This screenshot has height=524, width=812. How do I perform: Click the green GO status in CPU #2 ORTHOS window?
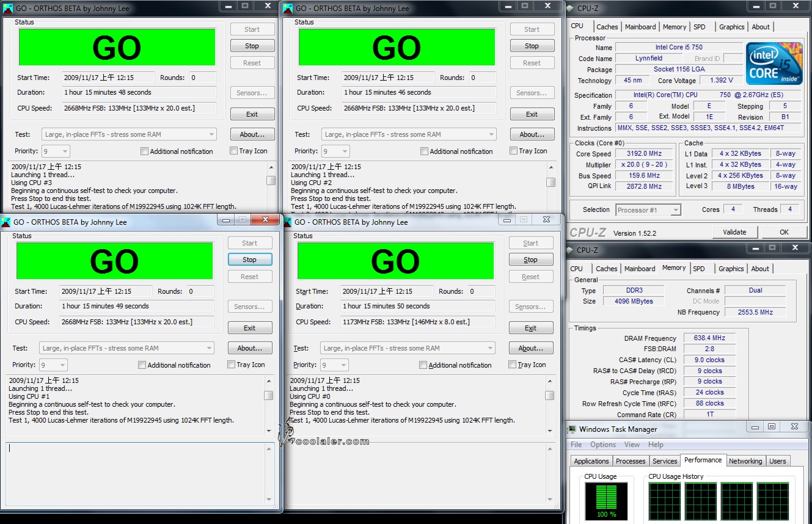click(397, 47)
